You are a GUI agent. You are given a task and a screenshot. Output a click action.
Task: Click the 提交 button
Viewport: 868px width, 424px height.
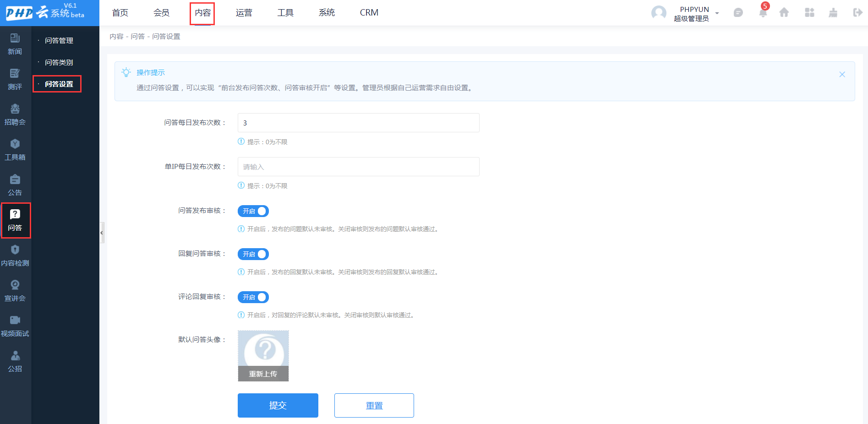tap(278, 405)
